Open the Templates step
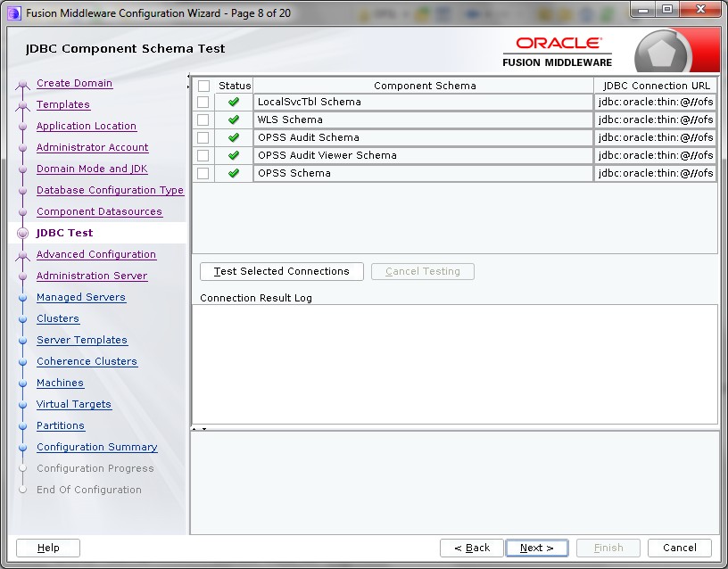This screenshot has height=569, width=728. click(x=63, y=104)
